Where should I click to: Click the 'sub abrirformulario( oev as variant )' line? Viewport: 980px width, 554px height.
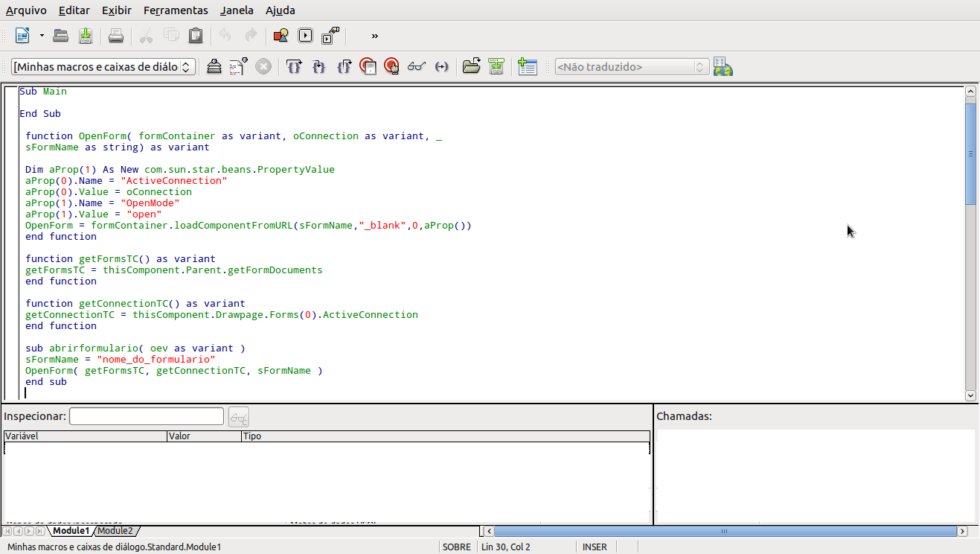point(135,348)
